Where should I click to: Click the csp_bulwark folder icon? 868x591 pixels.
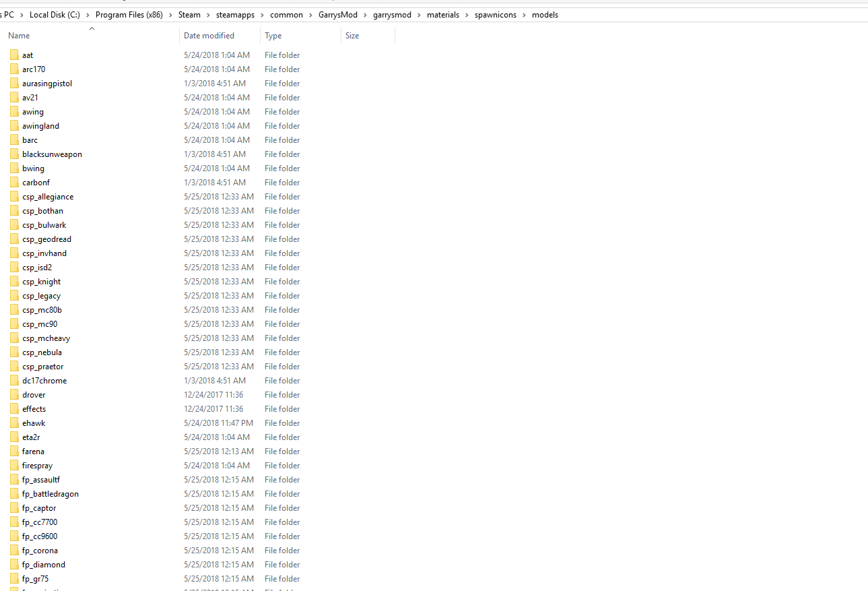pos(15,225)
